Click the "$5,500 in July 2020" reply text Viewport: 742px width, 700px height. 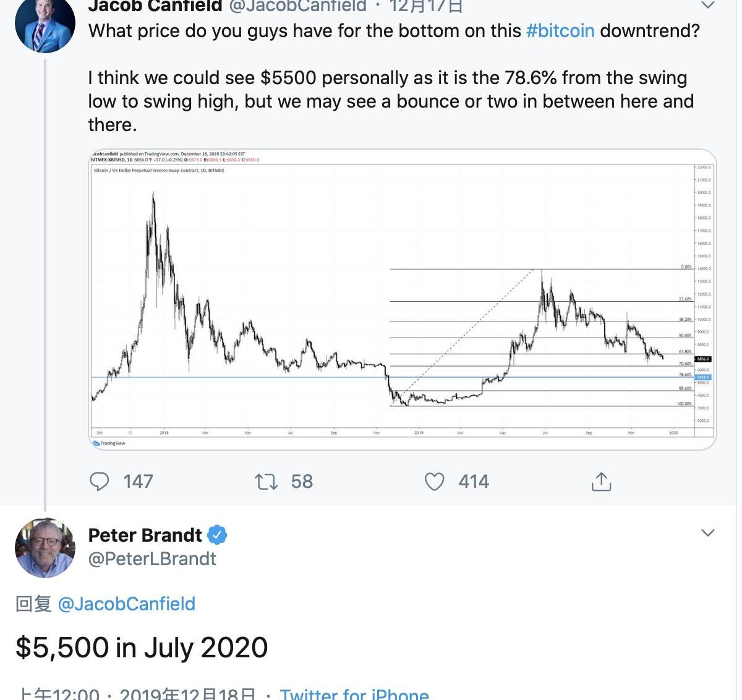click(142, 647)
